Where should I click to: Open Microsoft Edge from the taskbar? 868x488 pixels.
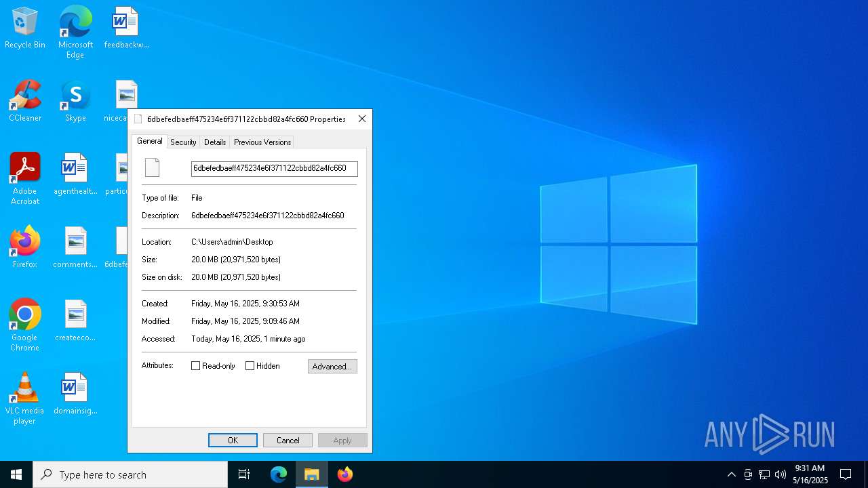pyautogui.click(x=279, y=474)
